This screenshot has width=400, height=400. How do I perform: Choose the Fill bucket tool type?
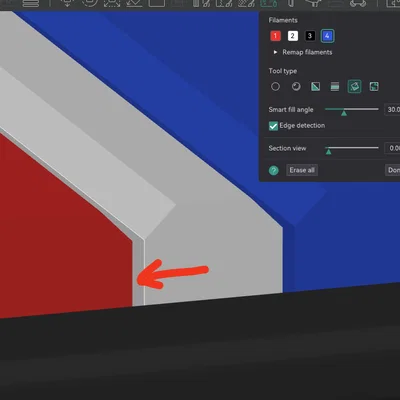(x=354, y=87)
